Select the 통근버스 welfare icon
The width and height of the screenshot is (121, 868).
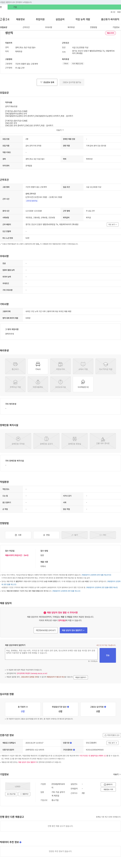click(15, 366)
